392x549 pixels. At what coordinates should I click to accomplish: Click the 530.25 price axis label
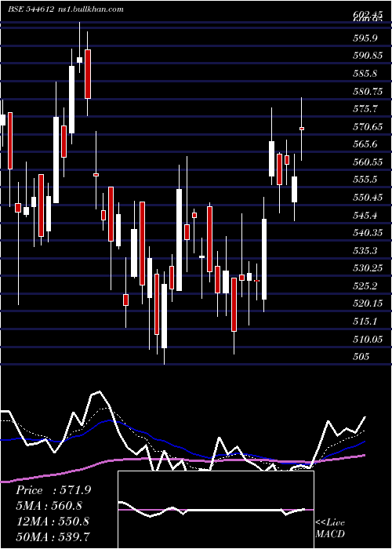(368, 268)
